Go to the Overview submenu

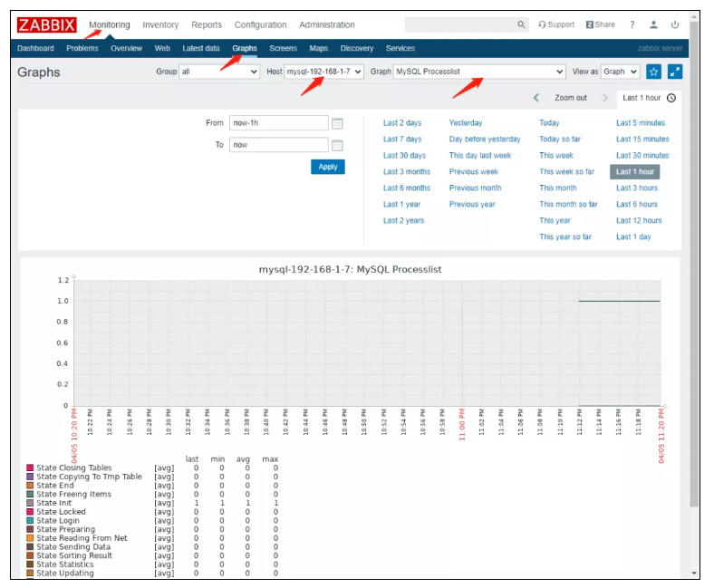pyautogui.click(x=126, y=48)
